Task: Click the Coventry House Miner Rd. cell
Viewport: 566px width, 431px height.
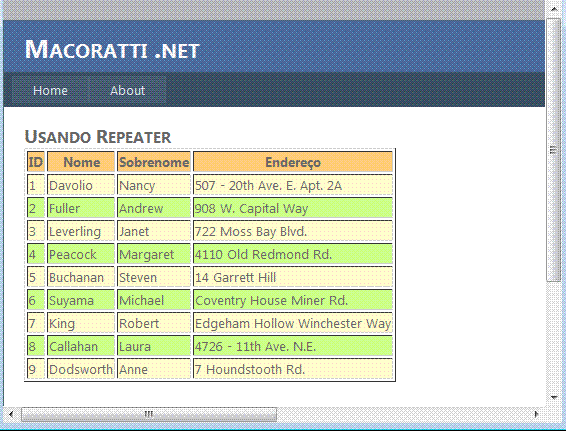Action: pos(293,300)
